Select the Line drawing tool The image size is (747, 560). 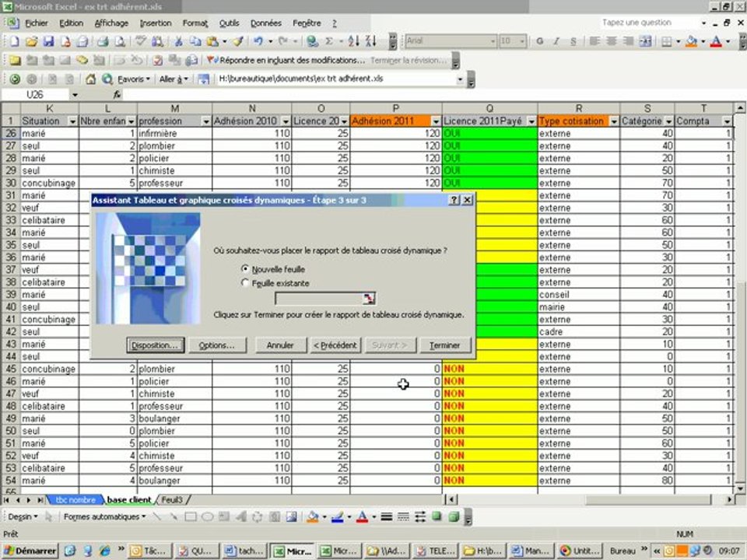point(156,516)
